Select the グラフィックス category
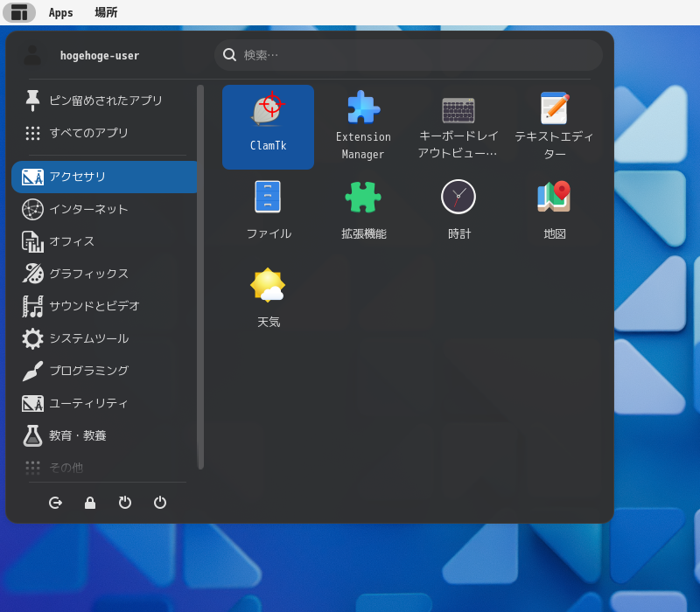Screen dimensions: 700x612 (105, 274)
